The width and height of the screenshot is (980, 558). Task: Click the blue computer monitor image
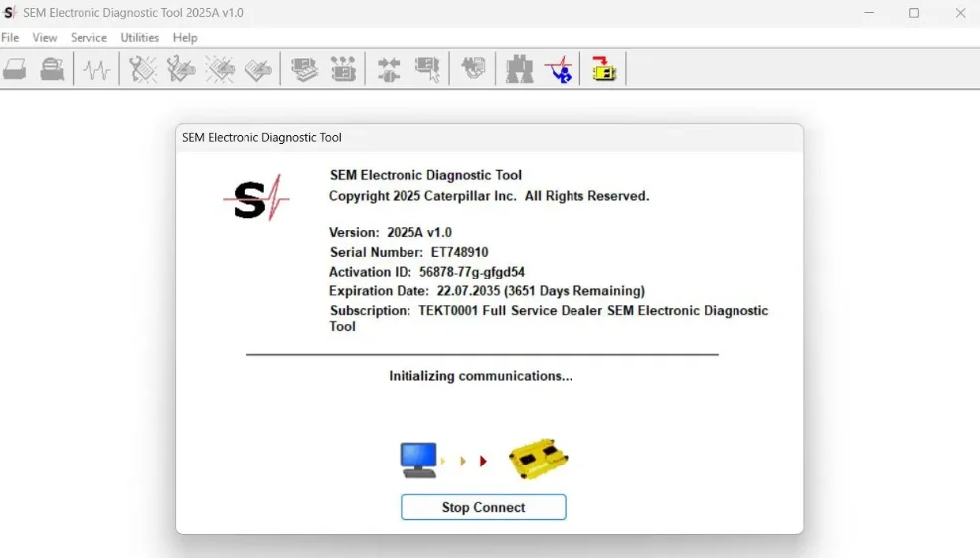pos(419,460)
